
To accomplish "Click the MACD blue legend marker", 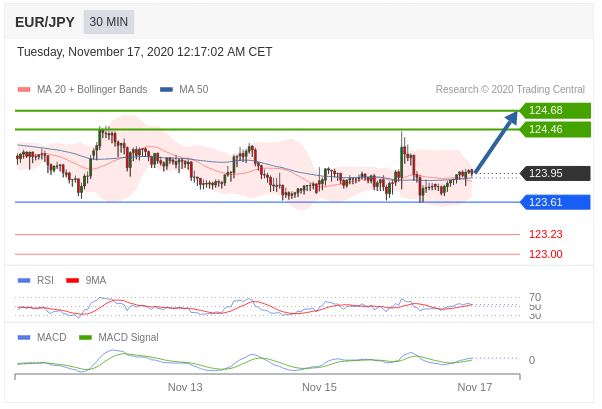I will (24, 338).
